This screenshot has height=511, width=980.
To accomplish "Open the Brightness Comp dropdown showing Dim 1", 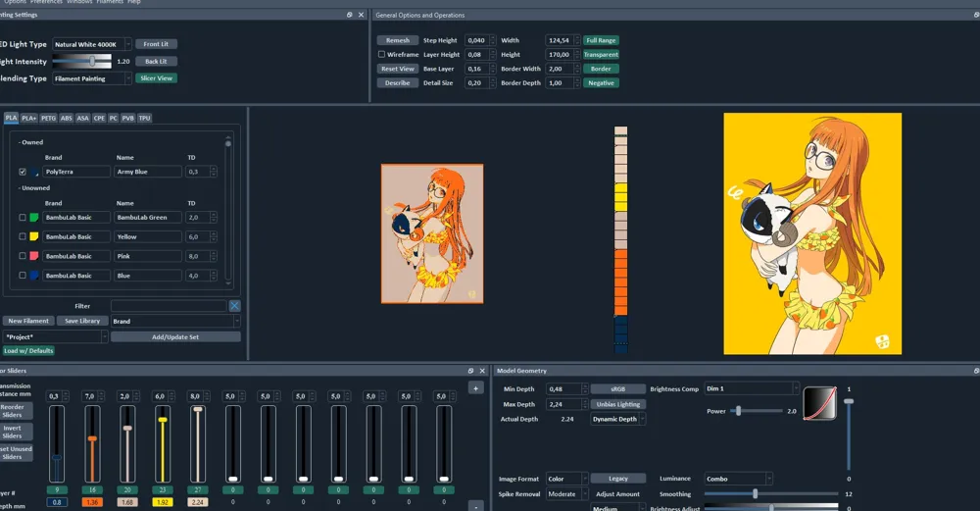I will pyautogui.click(x=752, y=389).
